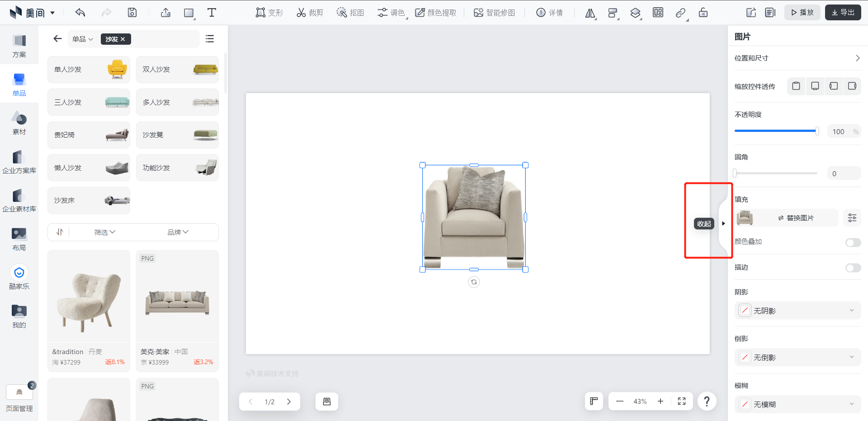Viewport: 868px width, 421px height.
Task: Click the redo arrow icon
Action: pyautogui.click(x=106, y=13)
